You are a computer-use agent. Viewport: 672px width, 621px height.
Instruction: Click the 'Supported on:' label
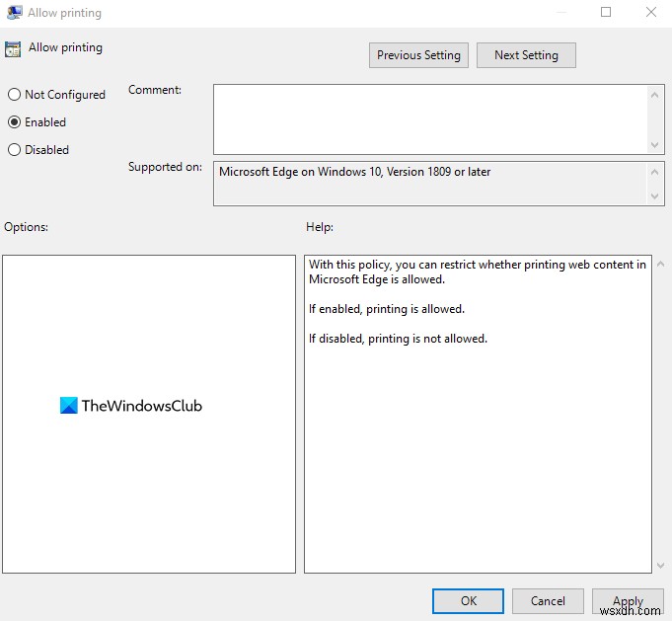pyautogui.click(x=165, y=167)
